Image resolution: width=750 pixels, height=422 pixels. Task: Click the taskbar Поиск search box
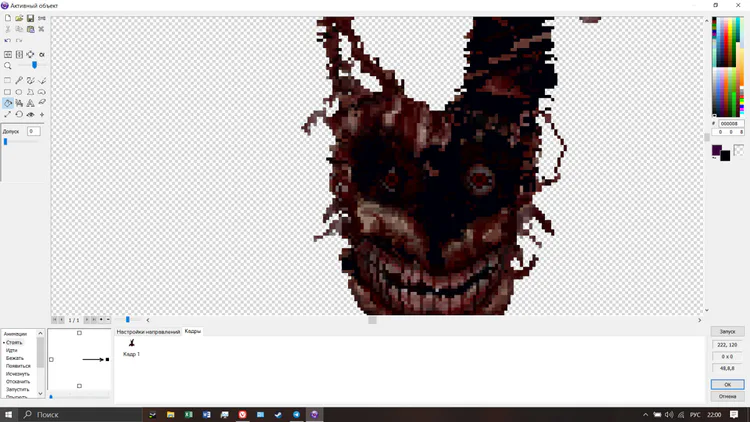(x=81, y=414)
